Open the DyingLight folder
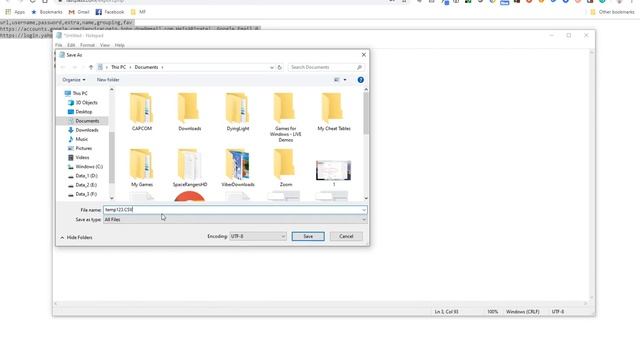Viewport: 640px width, 360px height. 238,111
